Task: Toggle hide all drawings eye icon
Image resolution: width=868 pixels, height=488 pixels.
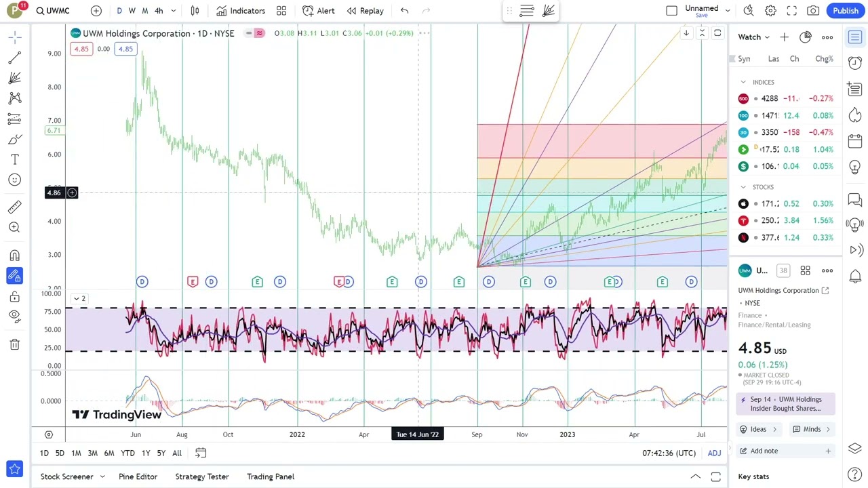Action: (x=14, y=316)
